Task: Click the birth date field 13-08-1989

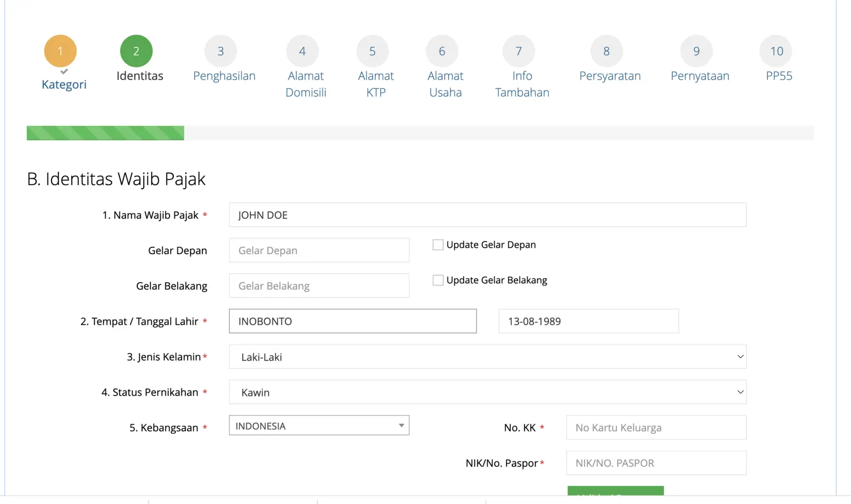Action: 589,321
